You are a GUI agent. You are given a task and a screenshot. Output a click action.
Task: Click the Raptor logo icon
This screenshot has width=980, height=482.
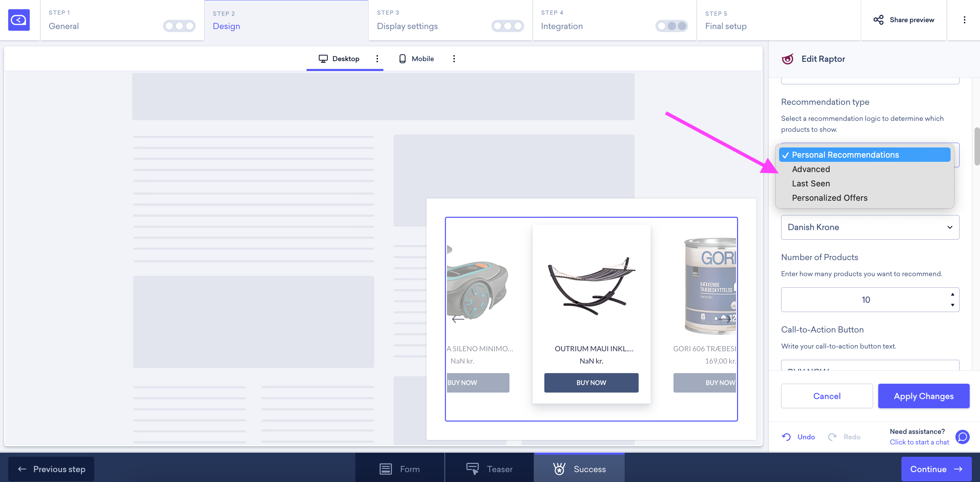[788, 59]
